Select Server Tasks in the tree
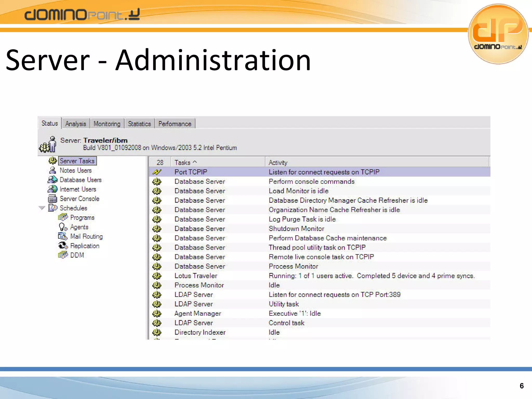 click(x=77, y=161)
